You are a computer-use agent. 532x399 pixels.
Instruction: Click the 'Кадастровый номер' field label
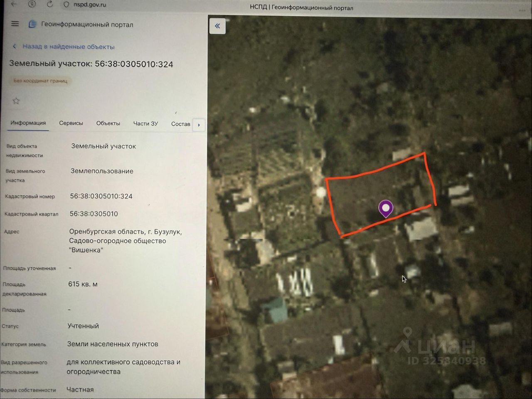(30, 197)
